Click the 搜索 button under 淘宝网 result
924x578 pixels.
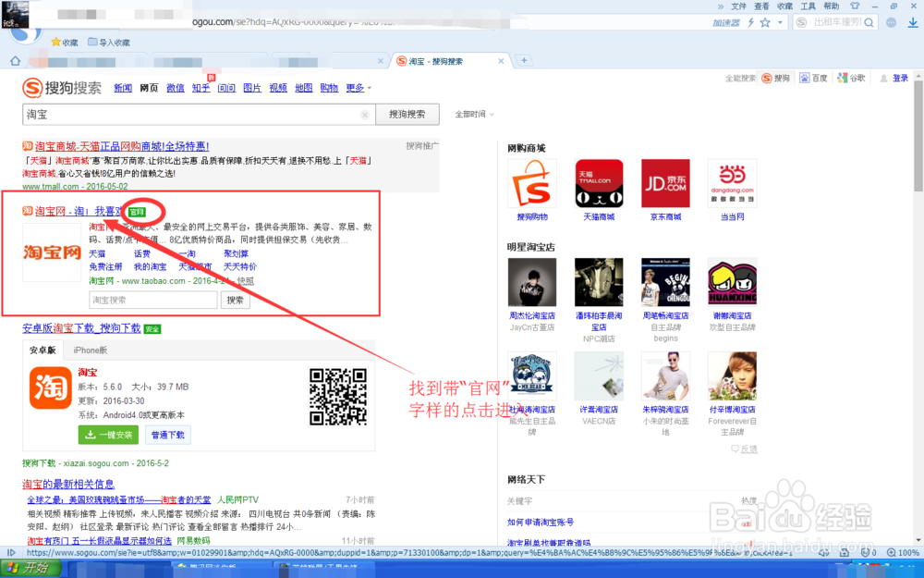click(235, 301)
